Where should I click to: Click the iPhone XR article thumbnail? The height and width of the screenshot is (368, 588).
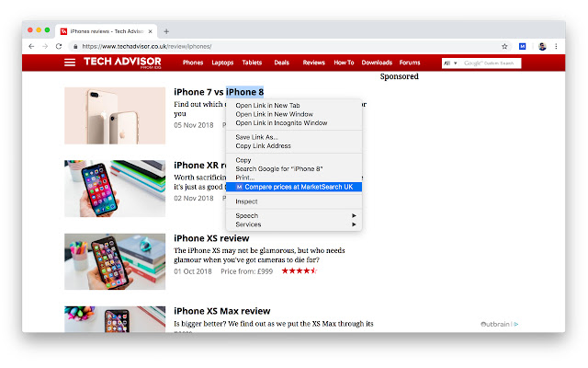pyautogui.click(x=115, y=189)
